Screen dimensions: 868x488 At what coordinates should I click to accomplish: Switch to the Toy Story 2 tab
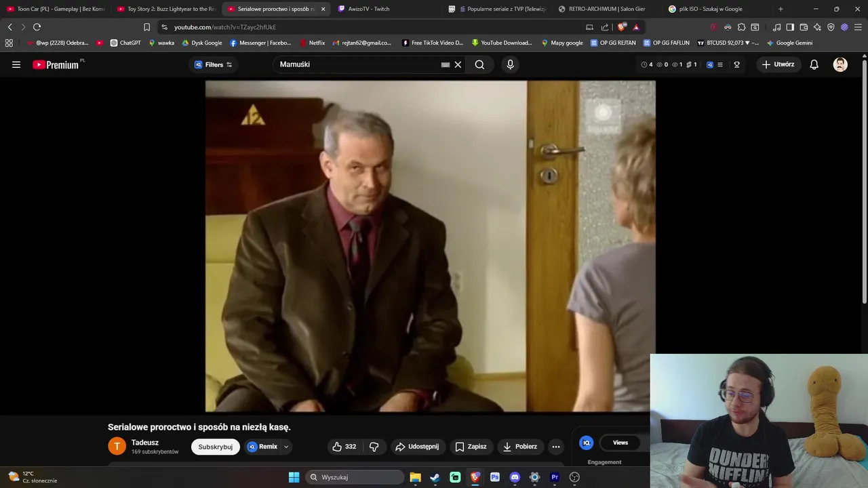click(x=166, y=9)
